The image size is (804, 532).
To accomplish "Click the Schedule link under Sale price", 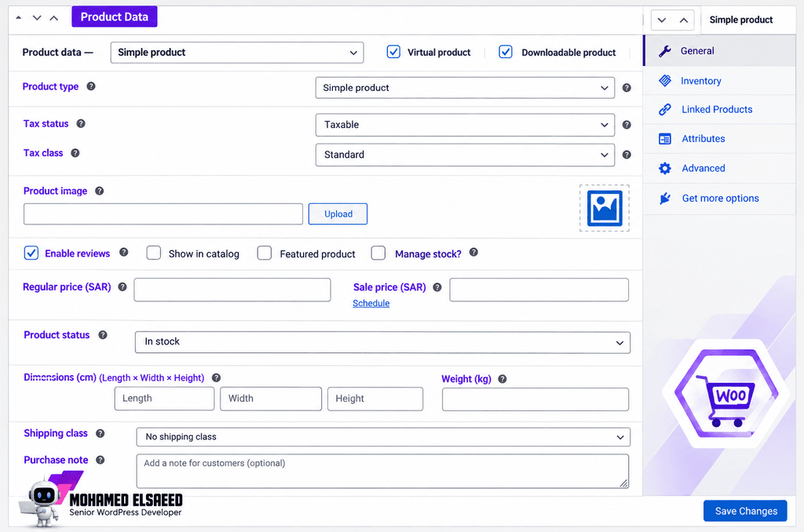I will pyautogui.click(x=371, y=303).
